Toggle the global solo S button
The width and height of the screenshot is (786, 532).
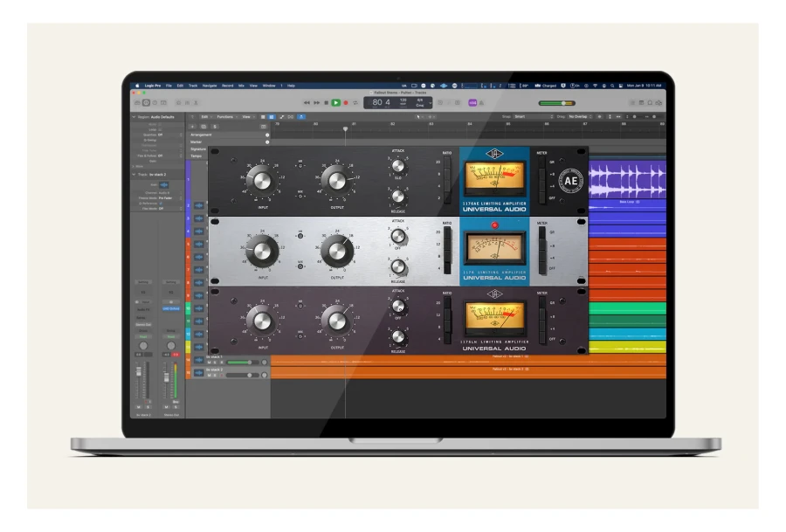(215, 127)
